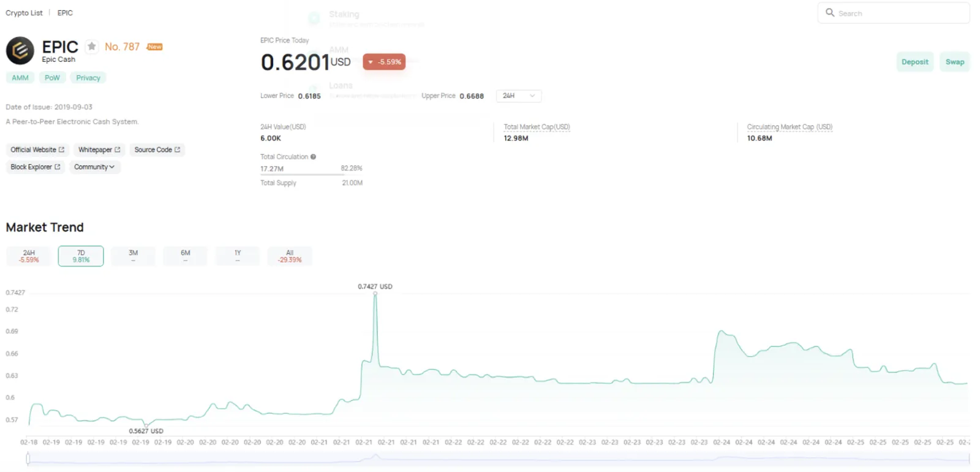Expand the Community dropdown
980x472 pixels.
click(x=94, y=167)
